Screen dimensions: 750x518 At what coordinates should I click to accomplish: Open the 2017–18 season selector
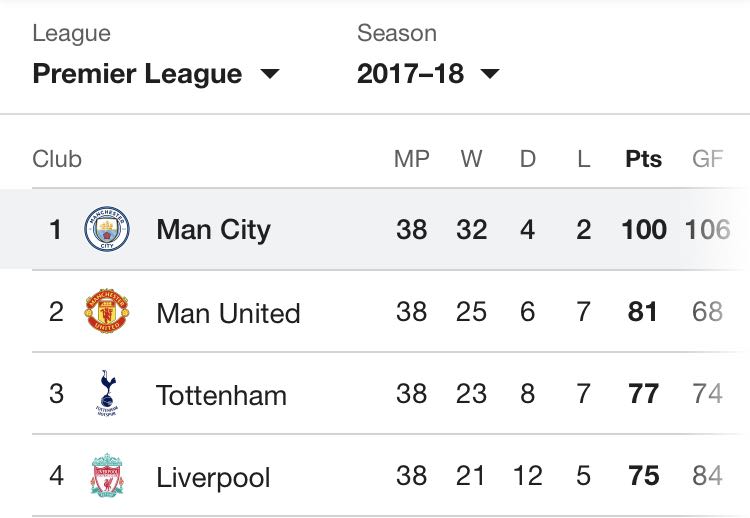(428, 74)
